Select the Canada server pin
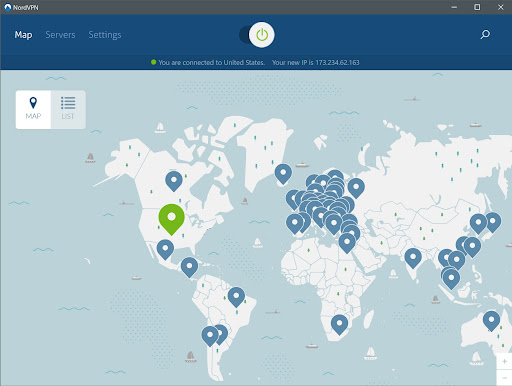Screen dimensions: 512x386 pos(174,181)
